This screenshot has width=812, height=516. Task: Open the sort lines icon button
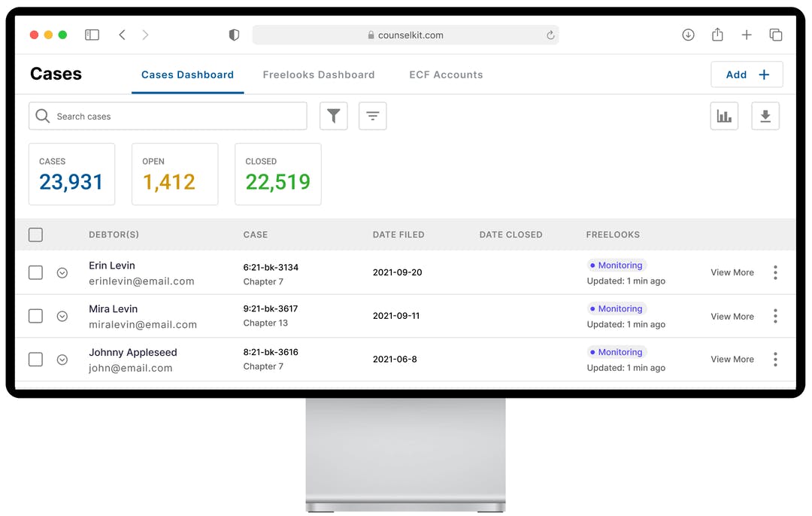[x=372, y=116]
